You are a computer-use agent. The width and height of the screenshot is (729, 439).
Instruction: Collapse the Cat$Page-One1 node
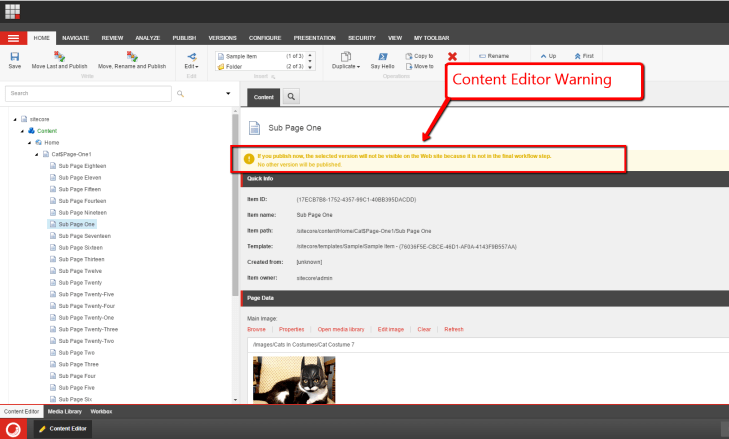click(x=36, y=154)
